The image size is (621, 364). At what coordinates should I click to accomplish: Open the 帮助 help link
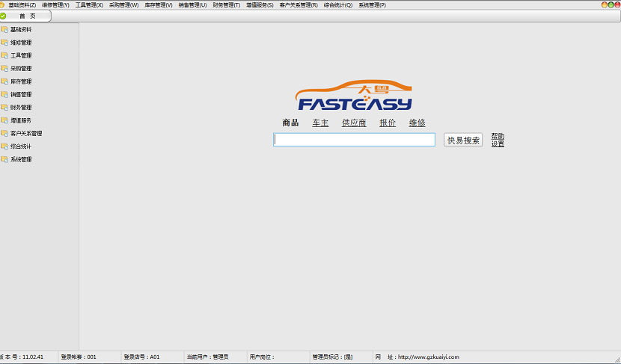pos(498,137)
